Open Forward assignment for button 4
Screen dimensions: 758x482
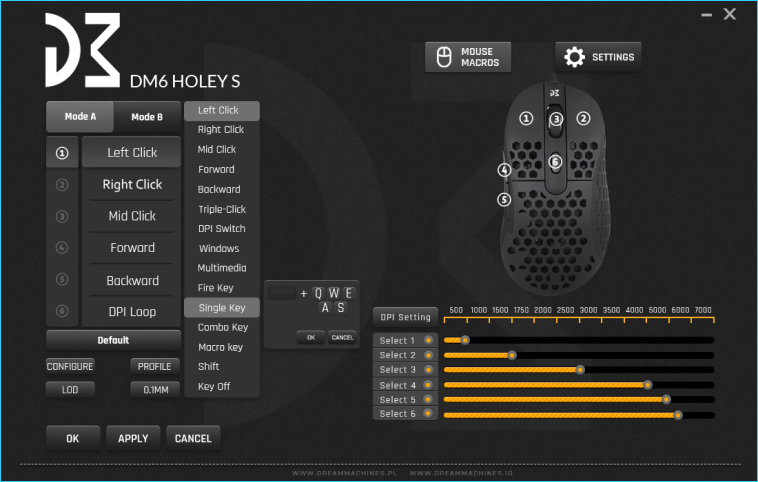(x=132, y=248)
